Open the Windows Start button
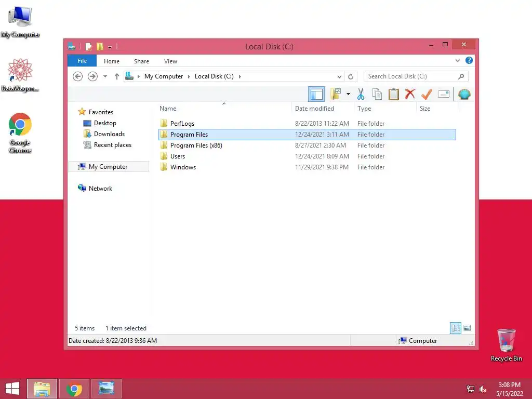The image size is (532, 399). click(12, 389)
